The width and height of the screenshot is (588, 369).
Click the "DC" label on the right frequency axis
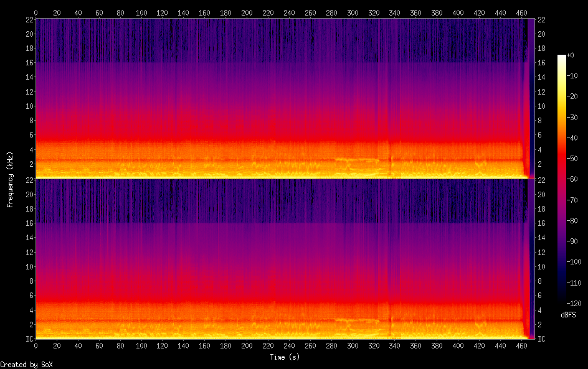pos(541,339)
